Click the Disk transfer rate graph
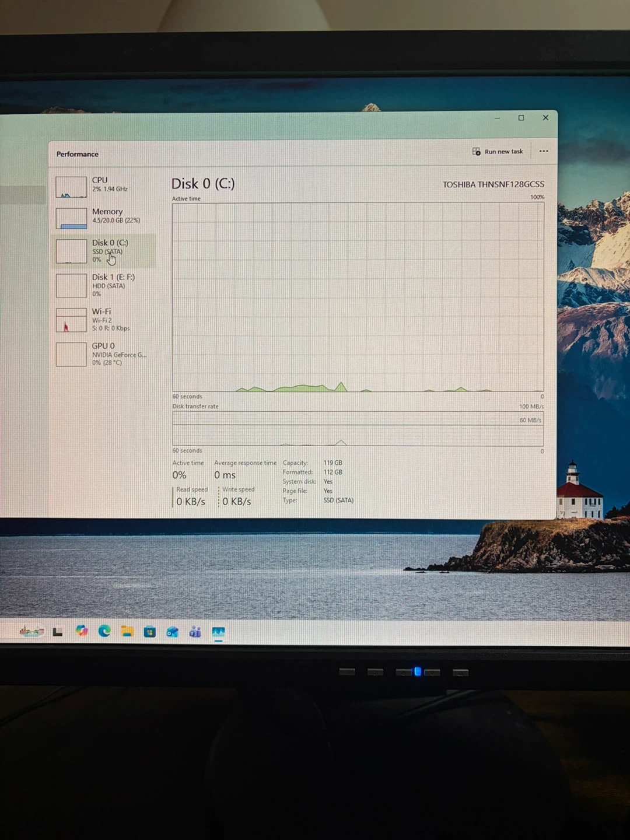The height and width of the screenshot is (840, 630). 358,429
